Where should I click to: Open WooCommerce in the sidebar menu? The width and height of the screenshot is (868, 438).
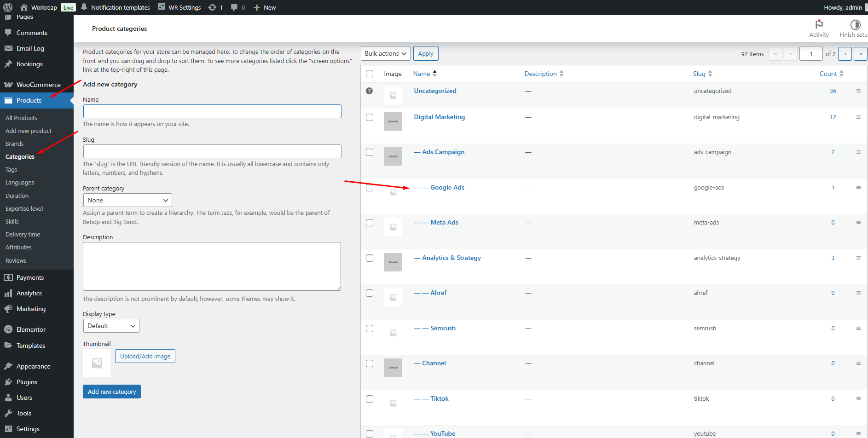click(38, 85)
